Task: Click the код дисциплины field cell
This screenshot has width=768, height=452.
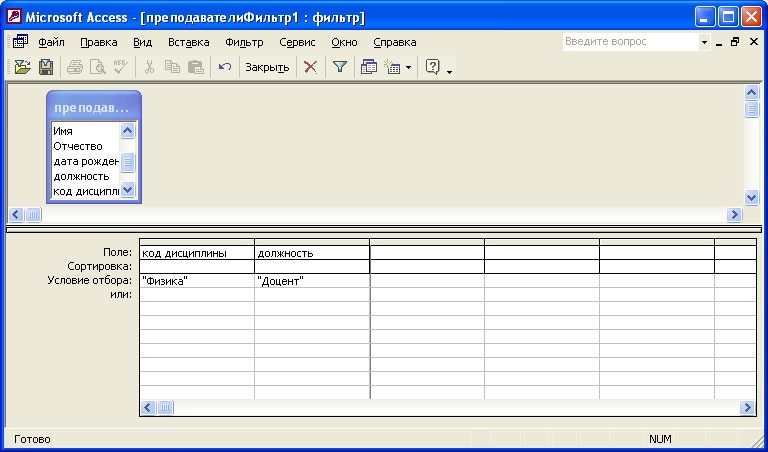Action: coord(197,253)
